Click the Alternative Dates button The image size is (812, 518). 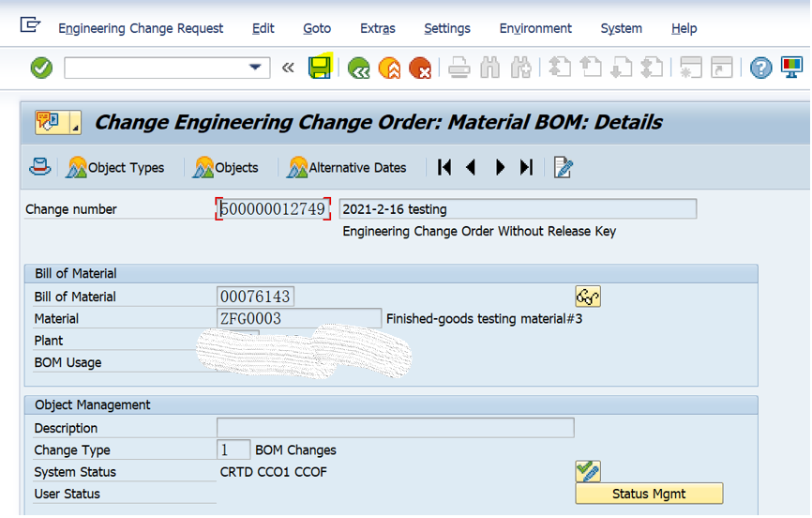[x=346, y=167]
